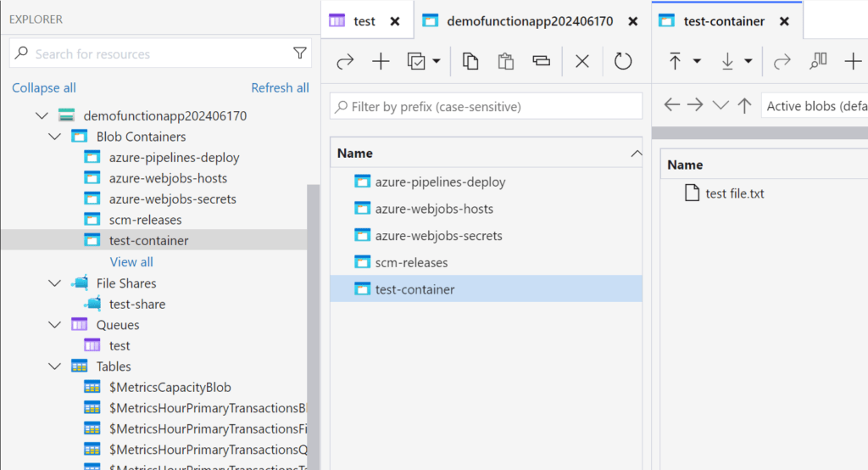Click the circular Refresh icon

click(623, 61)
